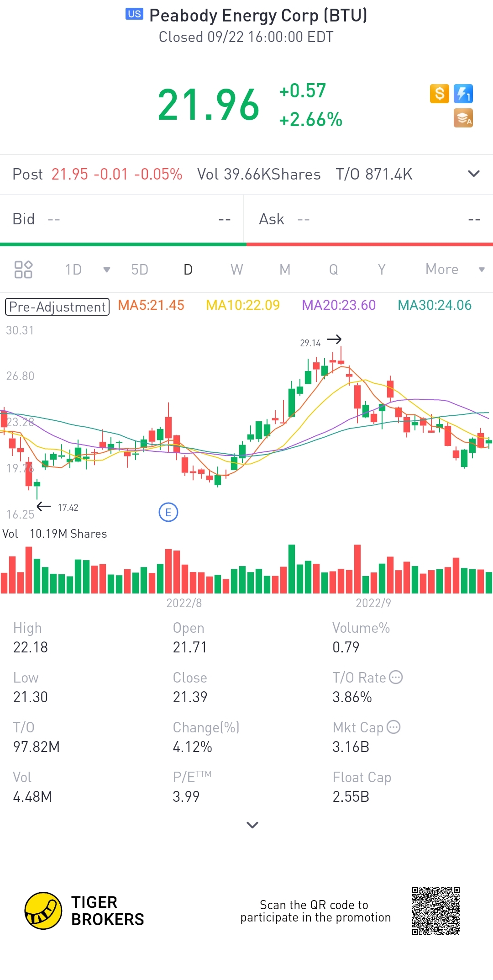Tap the Volume% 0.79 value
Screen dimensions: 493x980
tap(346, 647)
